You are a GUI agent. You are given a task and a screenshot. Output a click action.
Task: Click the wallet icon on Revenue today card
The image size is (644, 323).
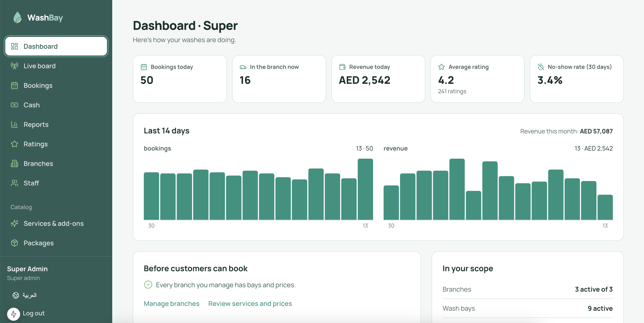342,67
